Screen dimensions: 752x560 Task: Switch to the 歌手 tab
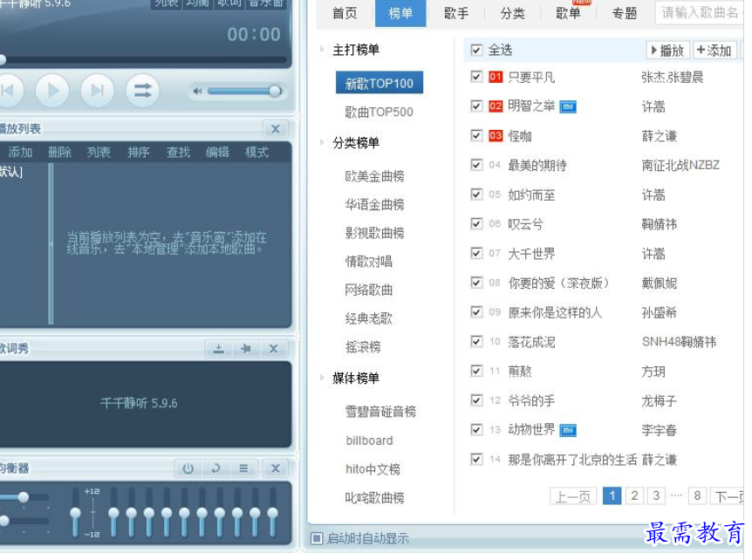456,13
